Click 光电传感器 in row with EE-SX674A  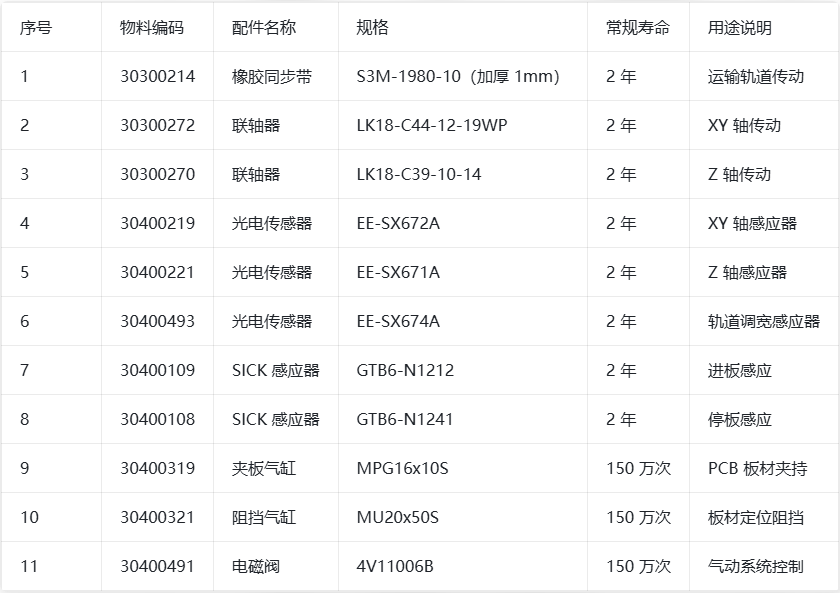click(272, 321)
